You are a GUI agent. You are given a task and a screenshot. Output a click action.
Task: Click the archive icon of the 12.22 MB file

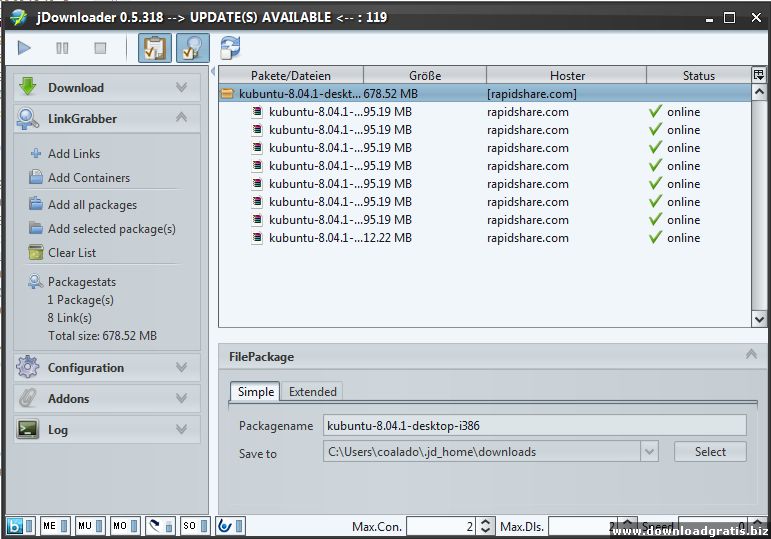pyautogui.click(x=257, y=238)
